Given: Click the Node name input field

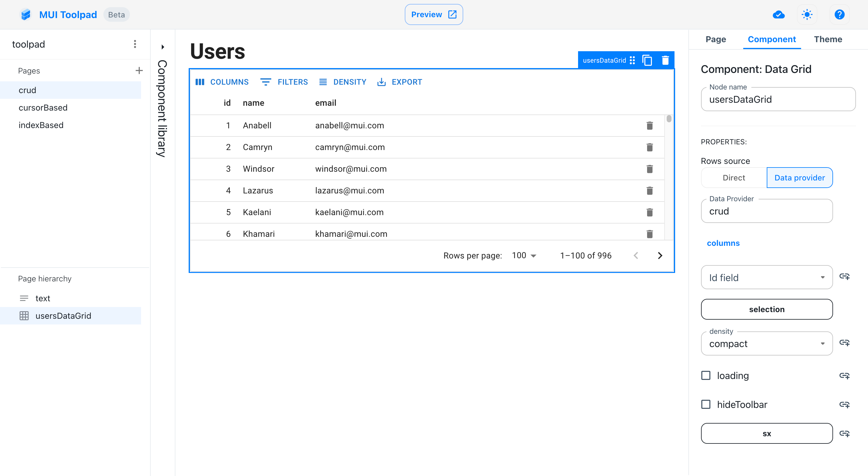Looking at the screenshot, I should pyautogui.click(x=778, y=99).
